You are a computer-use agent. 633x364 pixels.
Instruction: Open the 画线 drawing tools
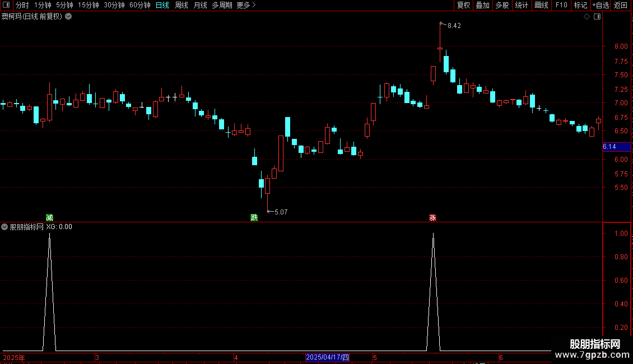coord(541,5)
